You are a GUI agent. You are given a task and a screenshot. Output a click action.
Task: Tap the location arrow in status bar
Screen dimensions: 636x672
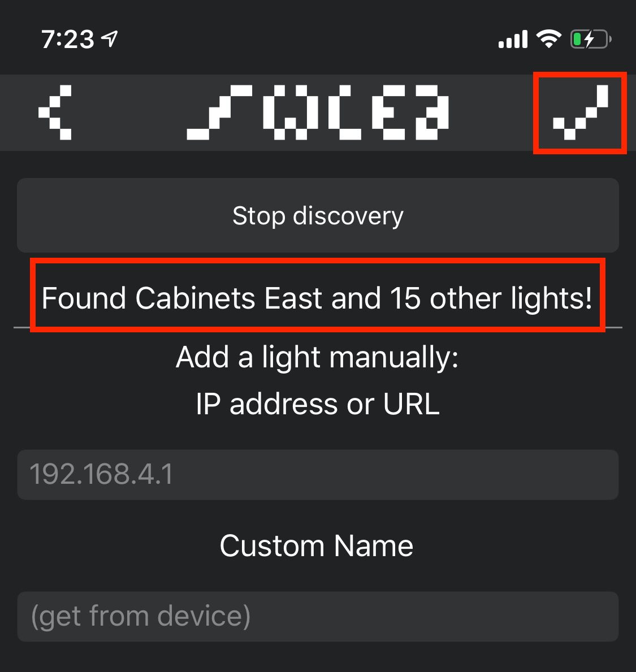point(109,39)
